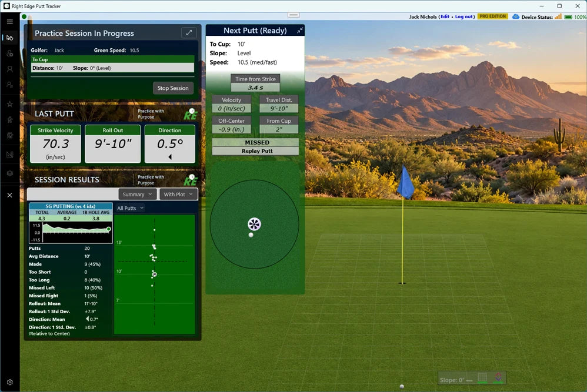The image size is (587, 392).
Task: Click the Green Speed 10.5 value
Action: tap(134, 50)
